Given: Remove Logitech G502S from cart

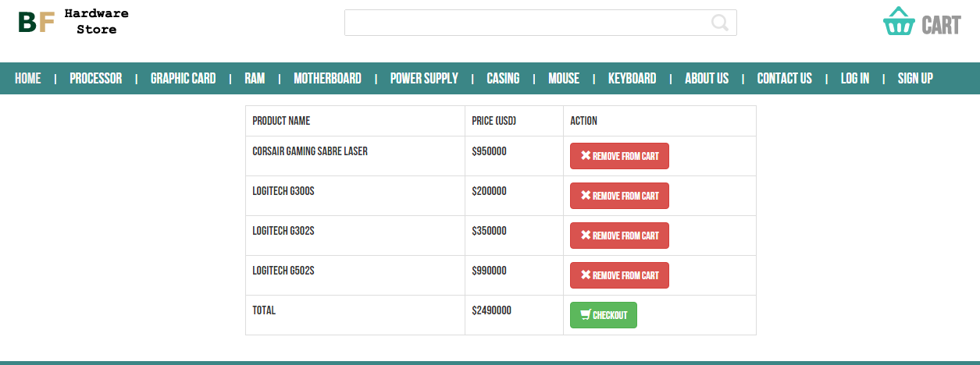Looking at the screenshot, I should 619,275.
